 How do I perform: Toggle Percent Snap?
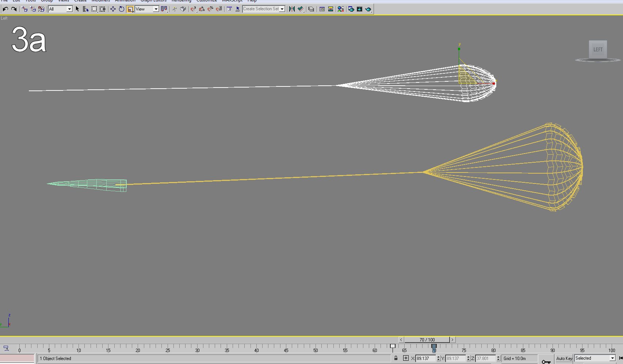tap(210, 9)
